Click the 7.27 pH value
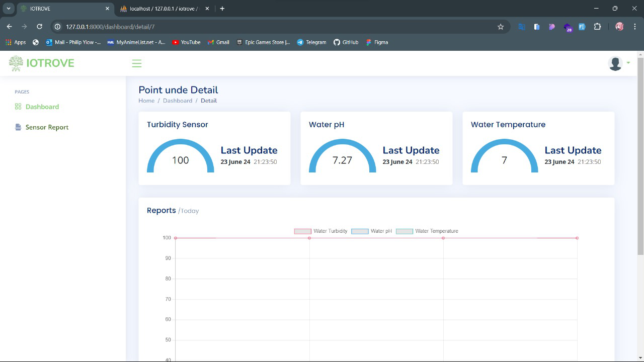This screenshot has width=644, height=362. coord(343,160)
